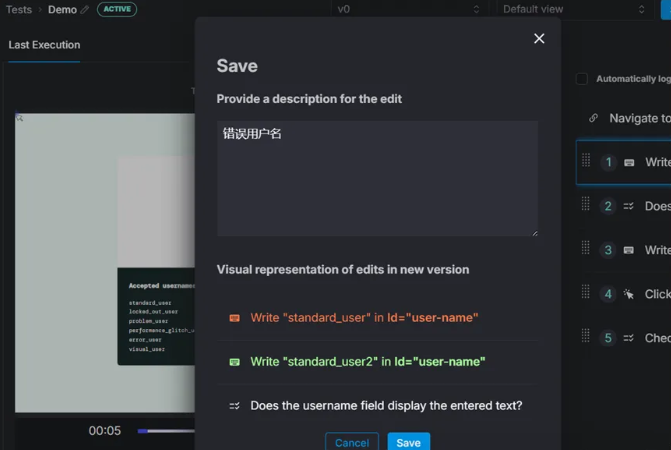Select step number 3 badge
The height and width of the screenshot is (450, 671).
click(608, 250)
